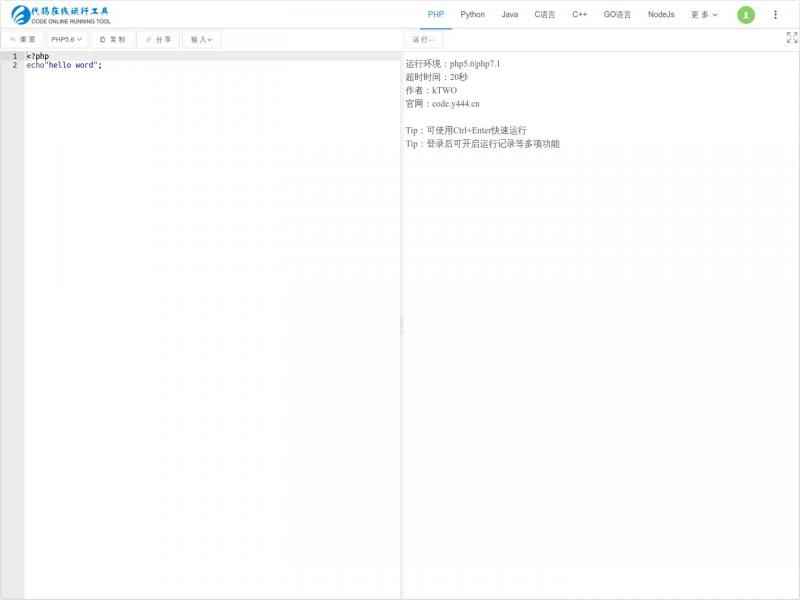800x600 pixels.
Task: Switch to the Python tab
Action: (x=472, y=14)
